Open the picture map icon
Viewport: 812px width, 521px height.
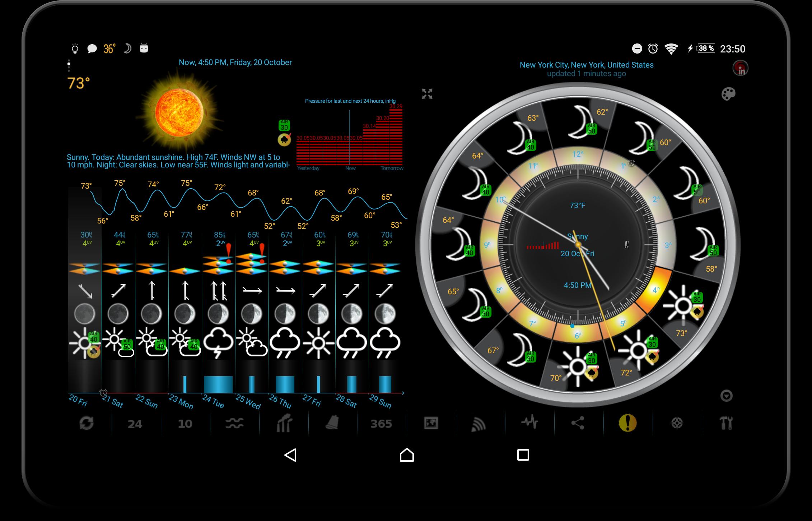tap(431, 423)
